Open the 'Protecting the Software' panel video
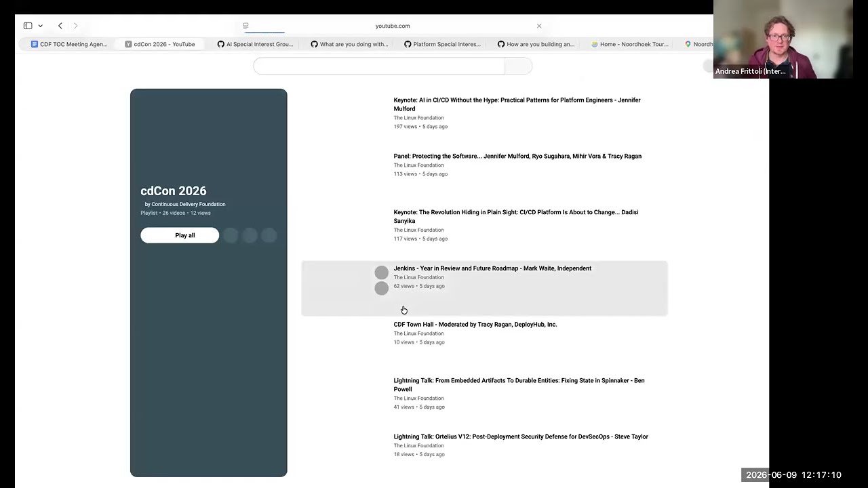Viewport: 868px width, 488px height. pyautogui.click(x=517, y=157)
